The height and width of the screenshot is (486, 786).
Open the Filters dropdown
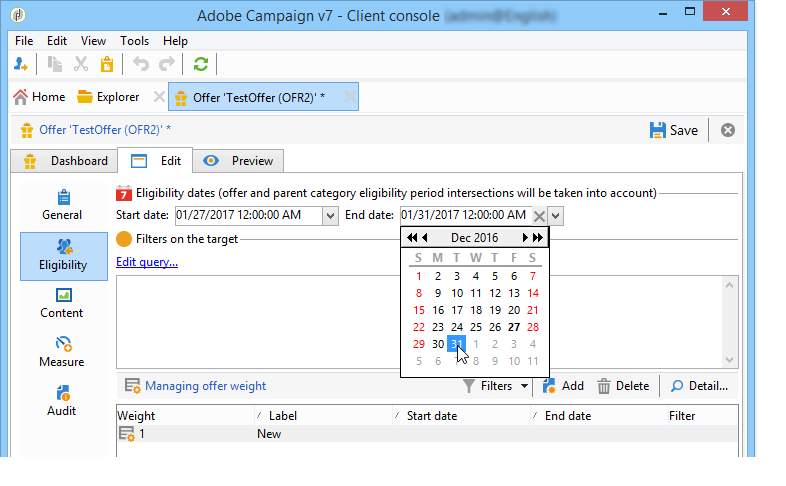point(495,386)
